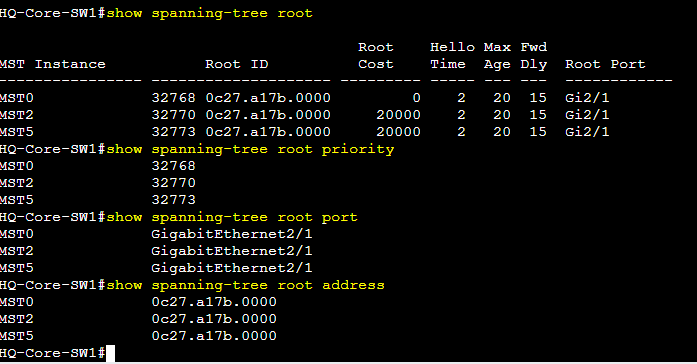Click the cursor at the final HQ-Core-SW1# prompt
Viewport: 697px width, 364px height.
(110, 353)
